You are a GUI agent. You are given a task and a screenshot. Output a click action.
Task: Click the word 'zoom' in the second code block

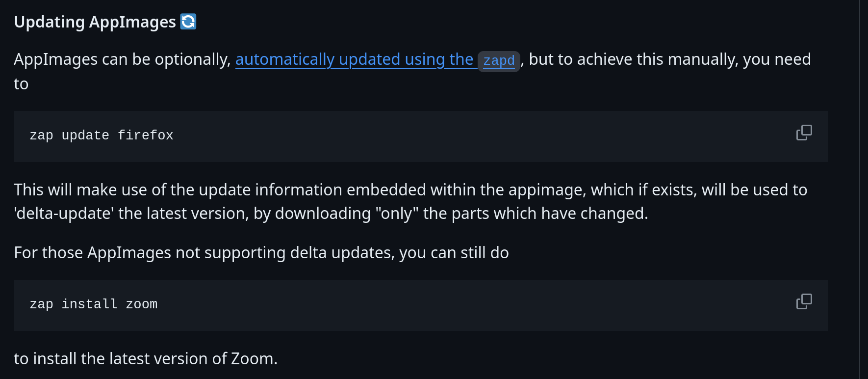click(142, 304)
